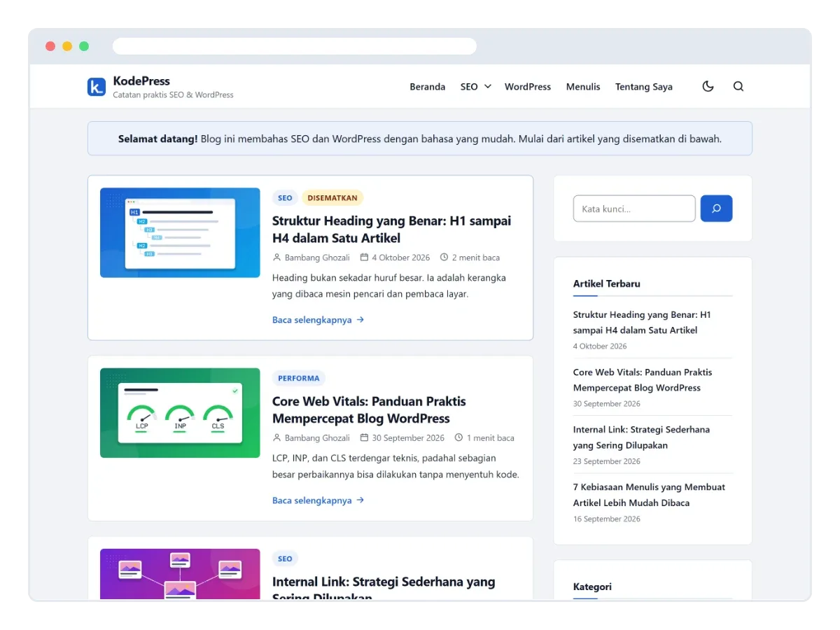This screenshot has width=840, height=630.
Task: Open the Internal Link title in main list
Action: (x=384, y=587)
